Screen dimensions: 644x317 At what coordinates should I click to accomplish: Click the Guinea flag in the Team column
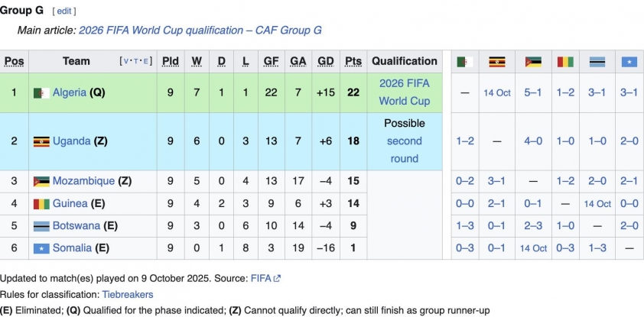41,204
